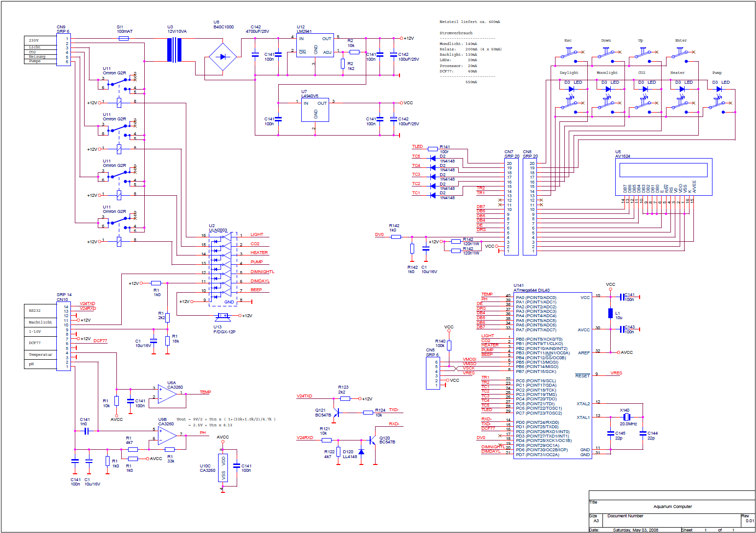
Task: Click the Heater D3 LED symbol
Action: [x=682, y=89]
